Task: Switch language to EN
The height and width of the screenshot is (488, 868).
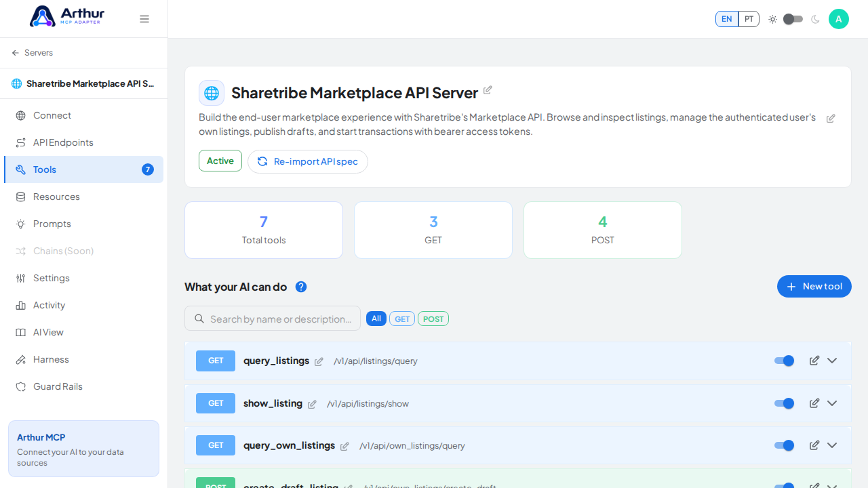Action: (726, 19)
